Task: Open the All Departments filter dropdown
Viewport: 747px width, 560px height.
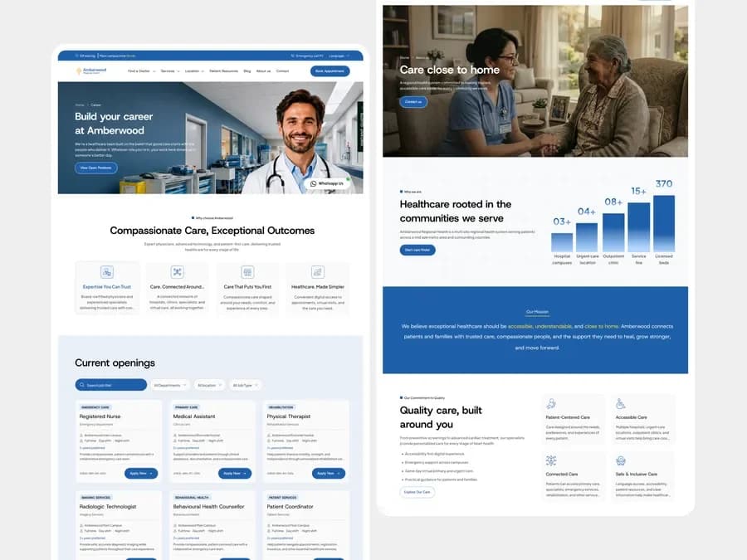Action: pos(170,385)
